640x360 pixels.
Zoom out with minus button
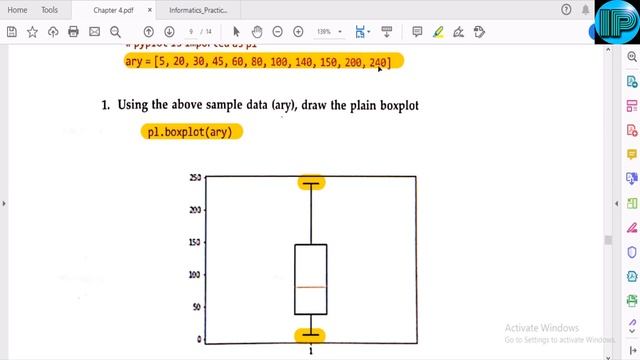click(x=278, y=32)
